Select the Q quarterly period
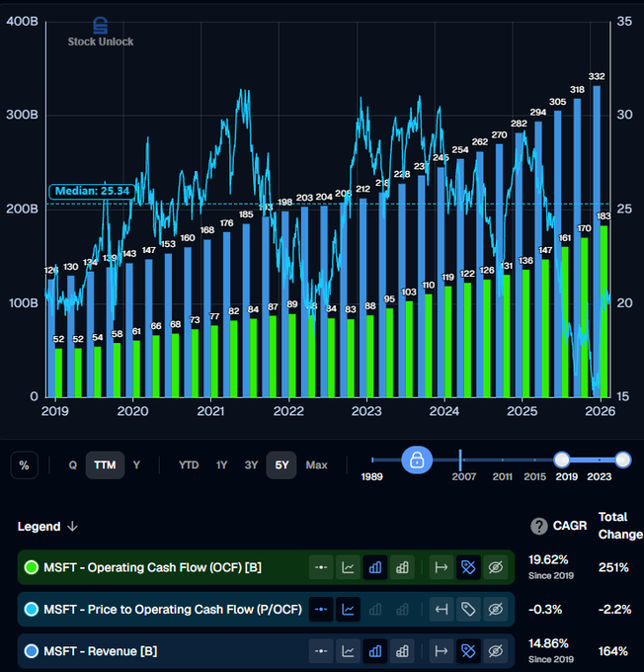This screenshot has width=644, height=672. pyautogui.click(x=73, y=465)
